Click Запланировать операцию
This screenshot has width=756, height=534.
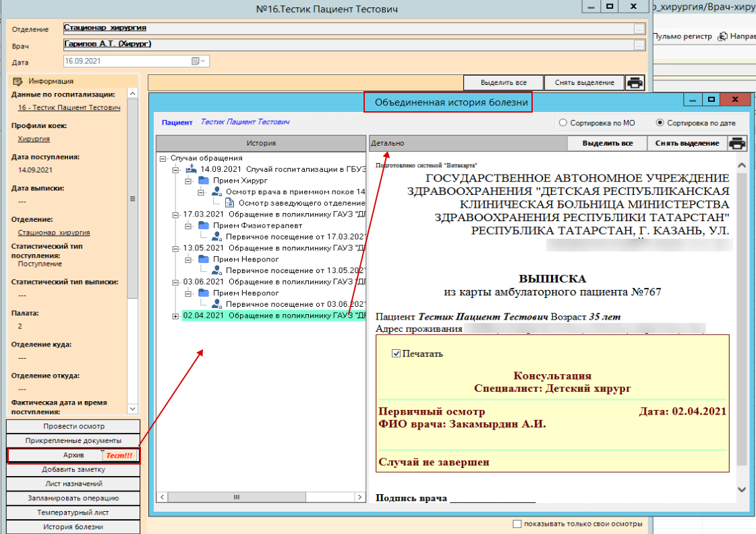pyautogui.click(x=74, y=498)
